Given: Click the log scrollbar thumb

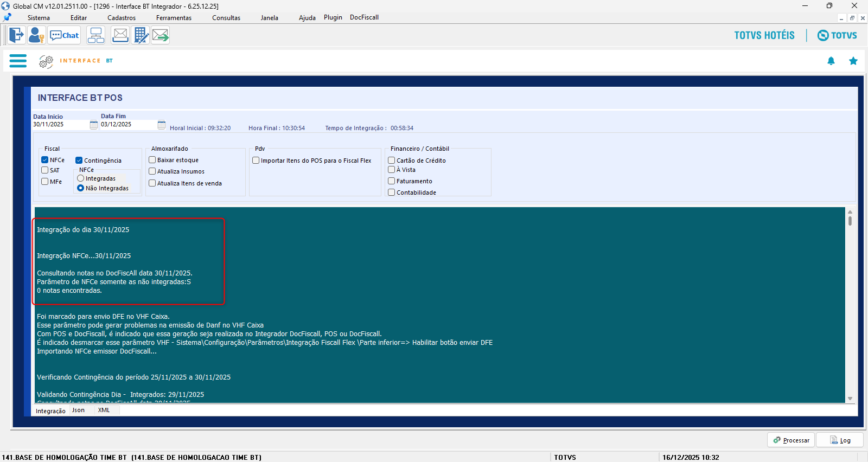Looking at the screenshot, I should click(x=850, y=221).
